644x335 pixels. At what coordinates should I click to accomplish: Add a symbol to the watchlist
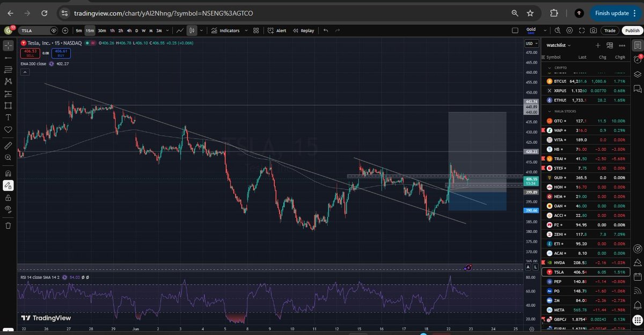(x=598, y=46)
